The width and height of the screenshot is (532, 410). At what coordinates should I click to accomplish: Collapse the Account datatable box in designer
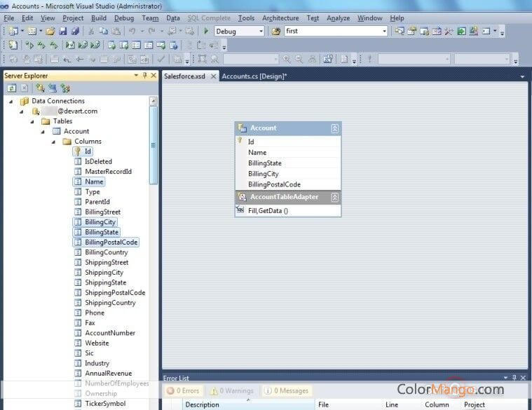(334, 128)
